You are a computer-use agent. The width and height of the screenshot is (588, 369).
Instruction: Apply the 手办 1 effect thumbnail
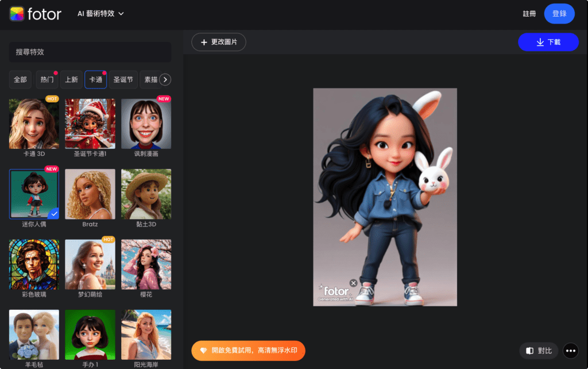[90, 335]
